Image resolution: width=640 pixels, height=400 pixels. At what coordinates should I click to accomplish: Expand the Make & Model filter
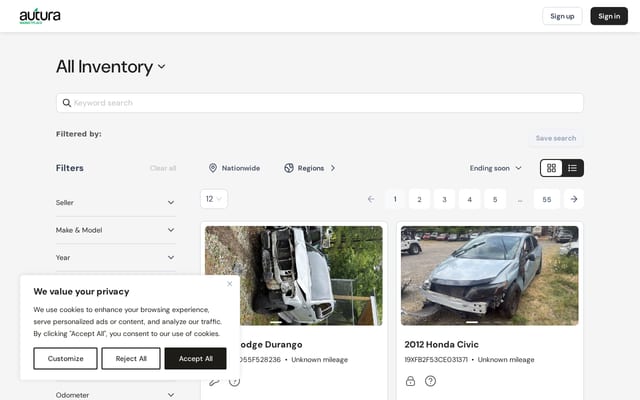coord(116,230)
